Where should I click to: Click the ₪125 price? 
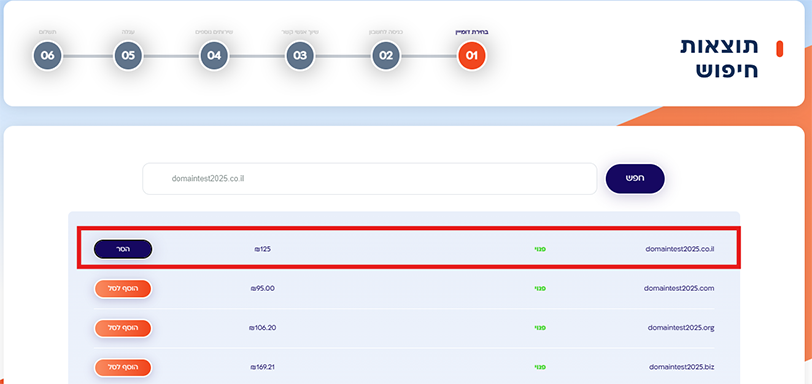tap(263, 249)
